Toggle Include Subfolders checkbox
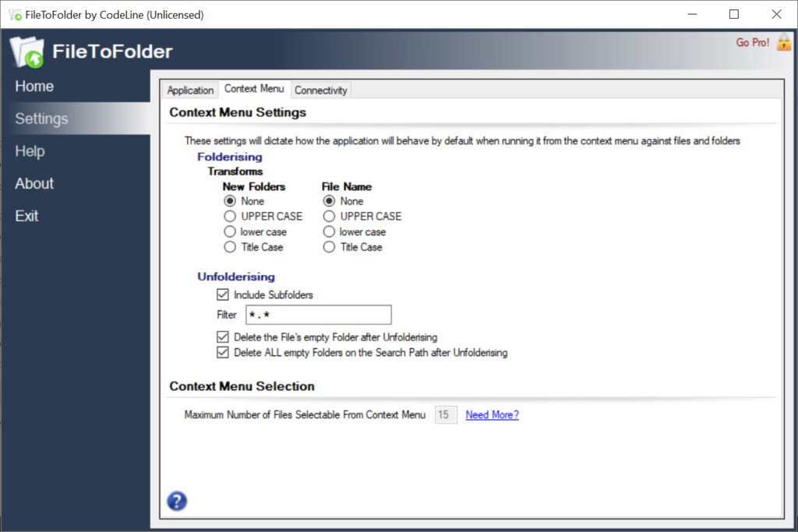The image size is (798, 532). click(x=222, y=294)
